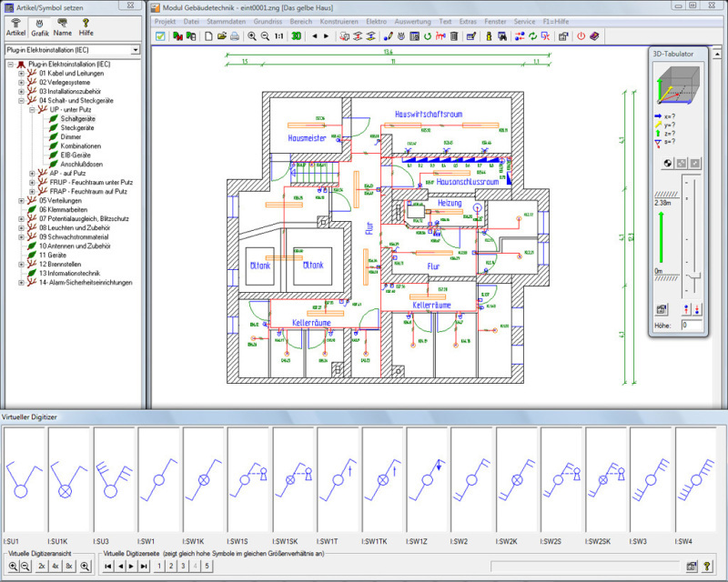Screen dimensions: 728x582
Task: Click the new document icon
Action: pyautogui.click(x=208, y=36)
